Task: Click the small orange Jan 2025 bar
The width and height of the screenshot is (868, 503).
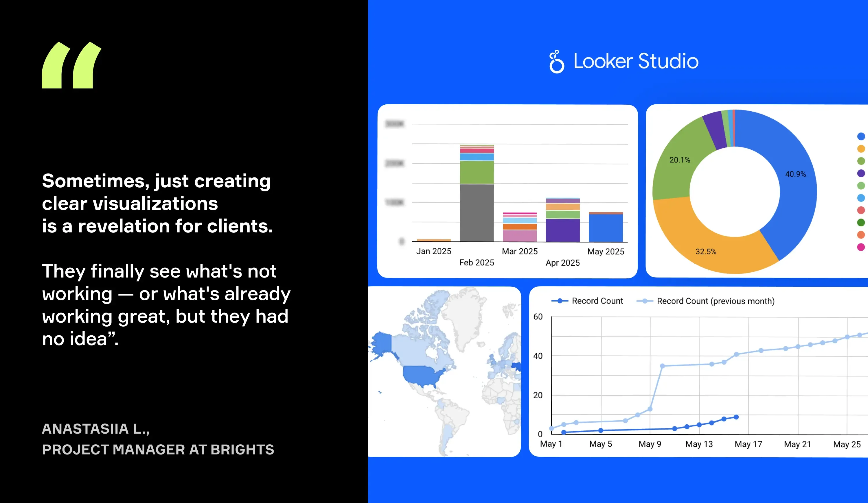Action: pyautogui.click(x=434, y=240)
